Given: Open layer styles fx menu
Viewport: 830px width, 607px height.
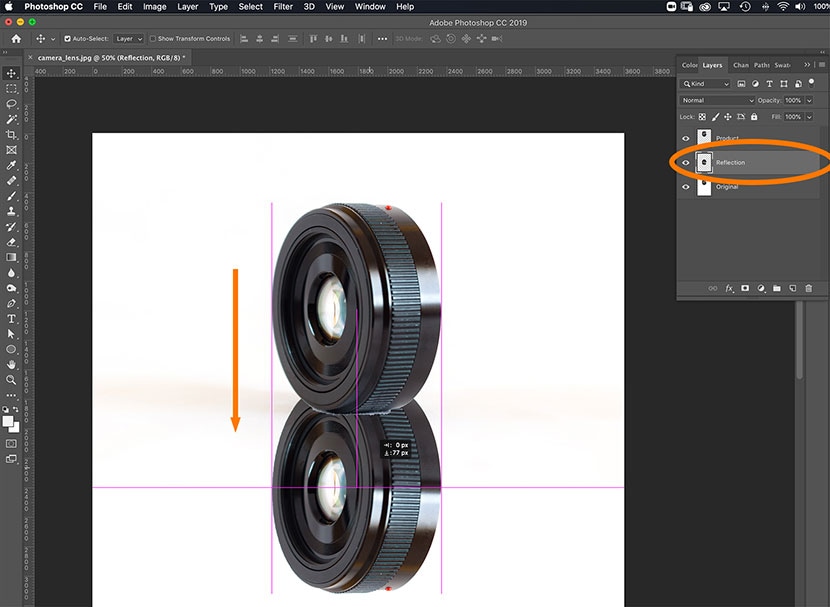Looking at the screenshot, I should 729,288.
